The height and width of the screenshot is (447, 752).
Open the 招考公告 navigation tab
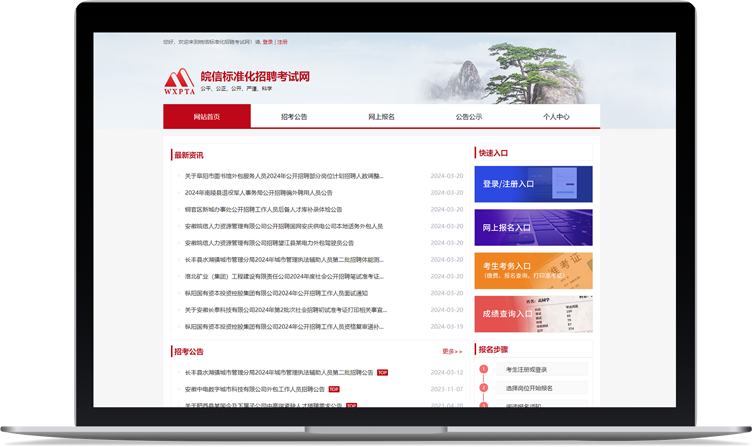coord(294,117)
